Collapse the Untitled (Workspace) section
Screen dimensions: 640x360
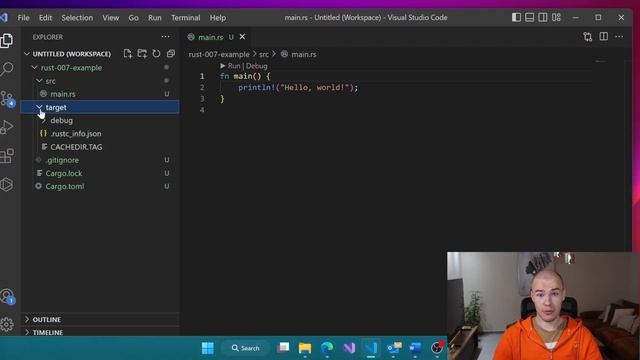click(27, 54)
